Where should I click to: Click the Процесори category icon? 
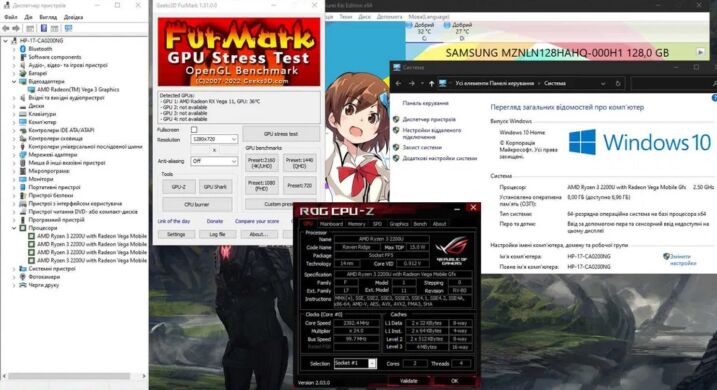tap(22, 228)
